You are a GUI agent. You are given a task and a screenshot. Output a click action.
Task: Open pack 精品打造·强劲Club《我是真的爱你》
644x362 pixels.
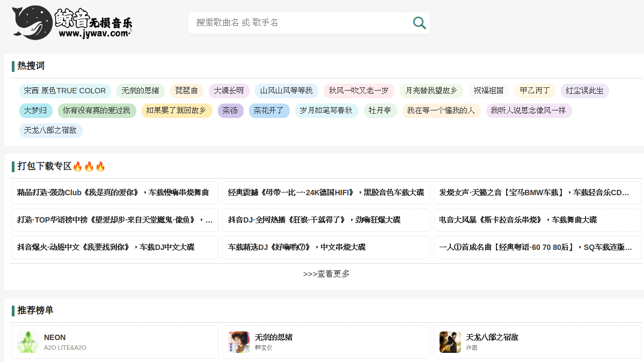tap(115, 193)
